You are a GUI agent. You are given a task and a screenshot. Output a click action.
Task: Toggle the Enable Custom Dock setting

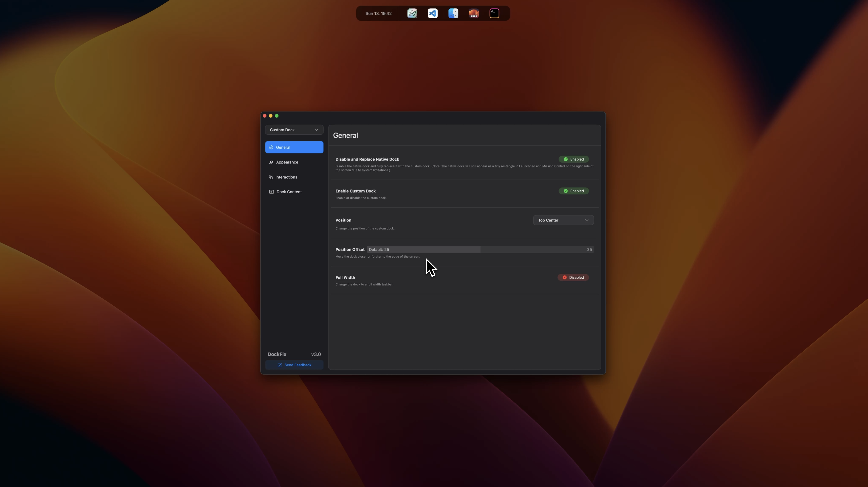[574, 191]
